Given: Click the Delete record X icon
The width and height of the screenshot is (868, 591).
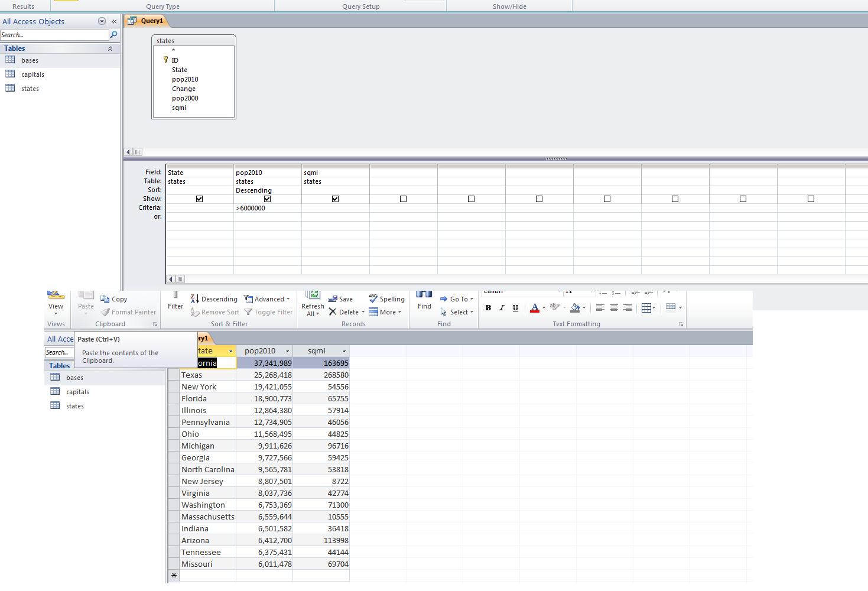Looking at the screenshot, I should (333, 312).
